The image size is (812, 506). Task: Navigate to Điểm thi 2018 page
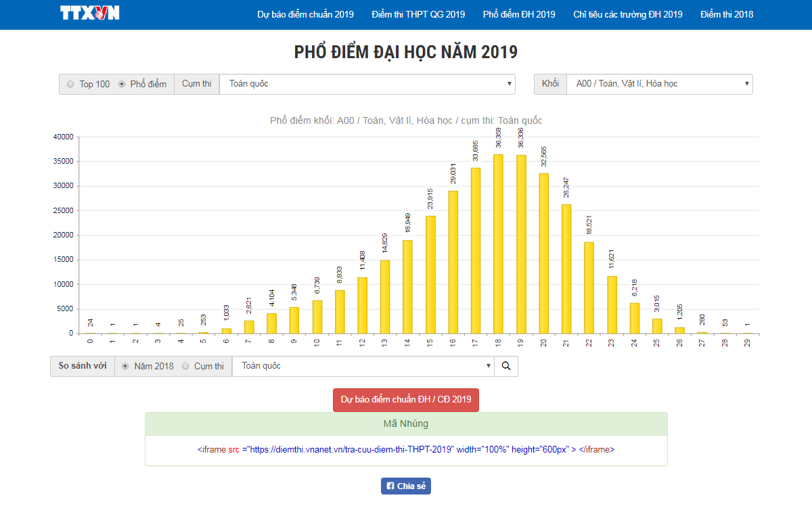click(727, 14)
